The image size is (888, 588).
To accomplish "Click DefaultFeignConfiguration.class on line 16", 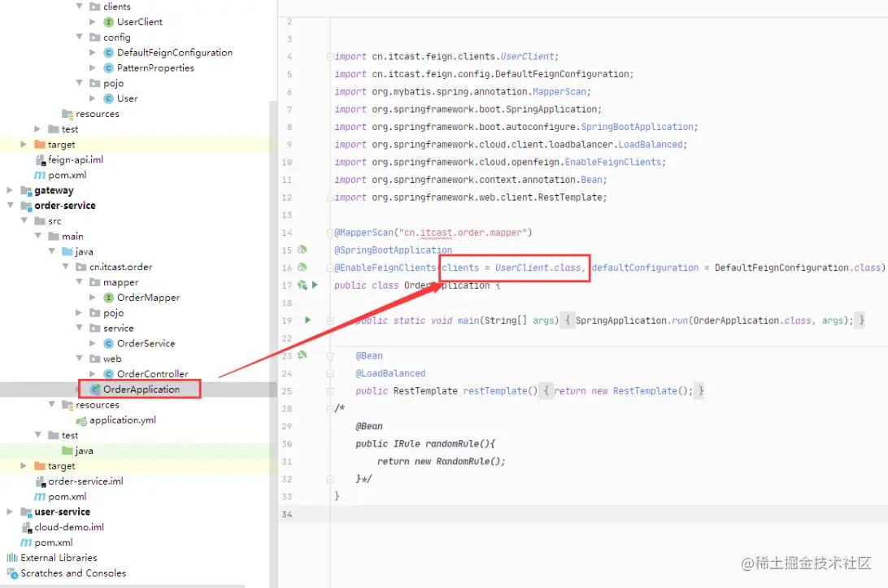I will [798, 268].
